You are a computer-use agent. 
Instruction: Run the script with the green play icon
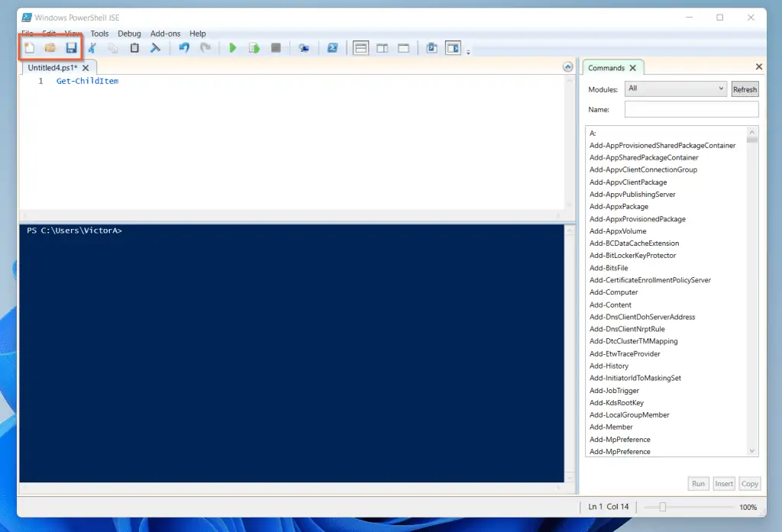tap(232, 48)
